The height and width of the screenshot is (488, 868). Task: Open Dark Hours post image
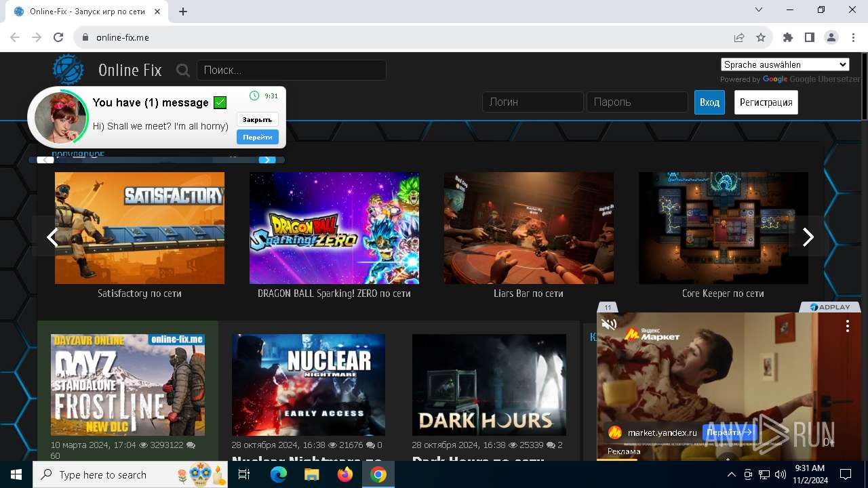tap(489, 384)
